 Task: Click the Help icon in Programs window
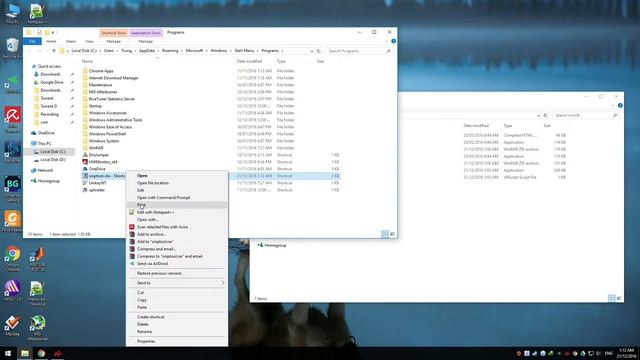coord(393,41)
